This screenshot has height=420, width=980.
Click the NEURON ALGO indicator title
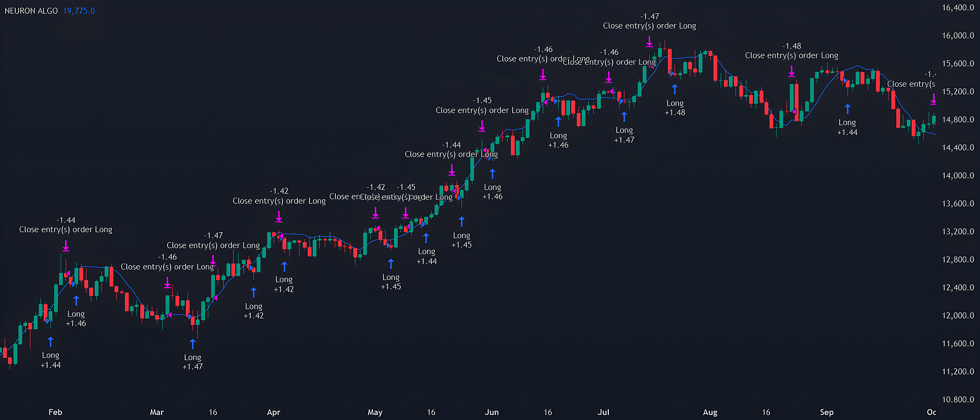click(31, 11)
